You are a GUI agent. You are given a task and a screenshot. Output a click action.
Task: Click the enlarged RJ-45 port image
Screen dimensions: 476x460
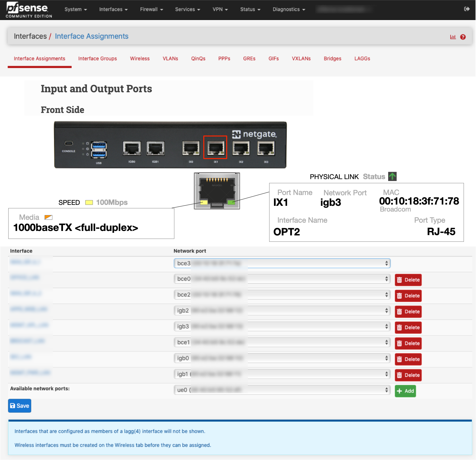pyautogui.click(x=217, y=191)
